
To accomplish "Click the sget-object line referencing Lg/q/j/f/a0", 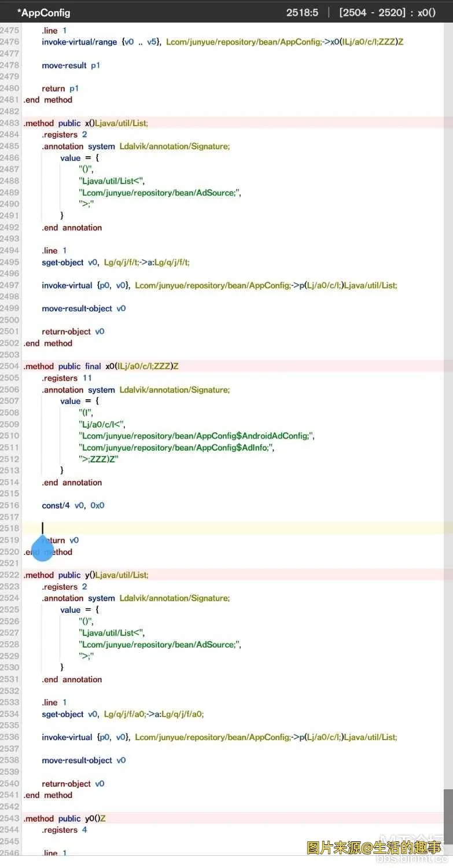I will (123, 714).
